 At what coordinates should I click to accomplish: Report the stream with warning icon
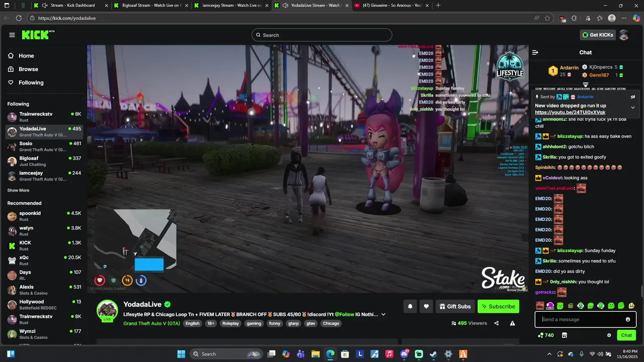point(512,323)
